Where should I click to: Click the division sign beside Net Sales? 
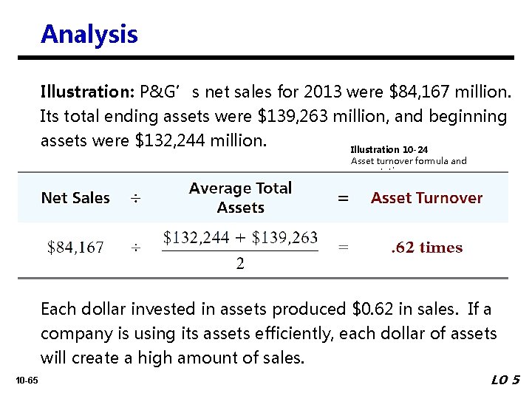tap(136, 198)
